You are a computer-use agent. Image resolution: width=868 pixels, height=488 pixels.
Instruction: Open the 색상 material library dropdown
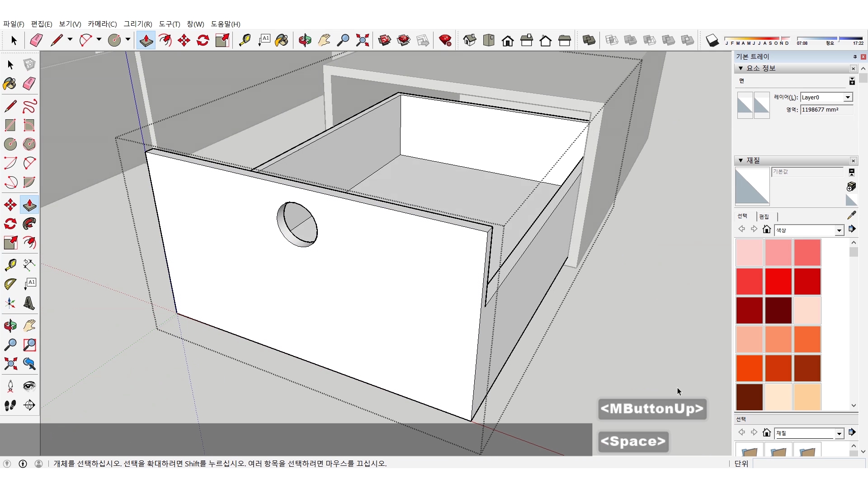point(839,230)
